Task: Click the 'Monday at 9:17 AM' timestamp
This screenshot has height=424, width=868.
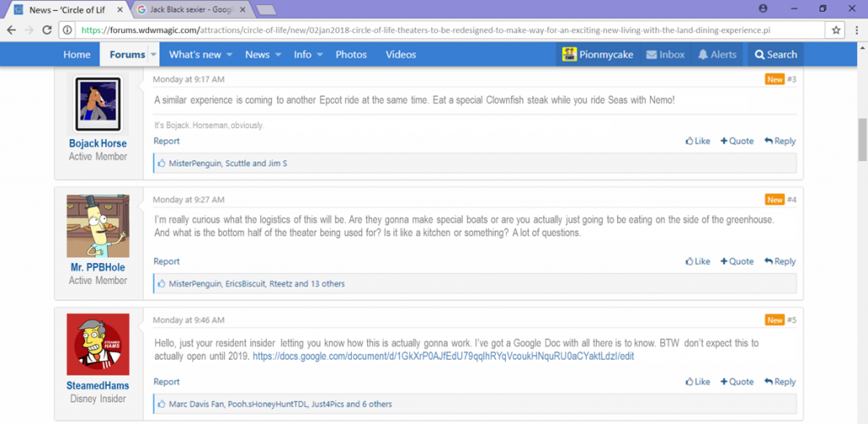Action: click(189, 80)
